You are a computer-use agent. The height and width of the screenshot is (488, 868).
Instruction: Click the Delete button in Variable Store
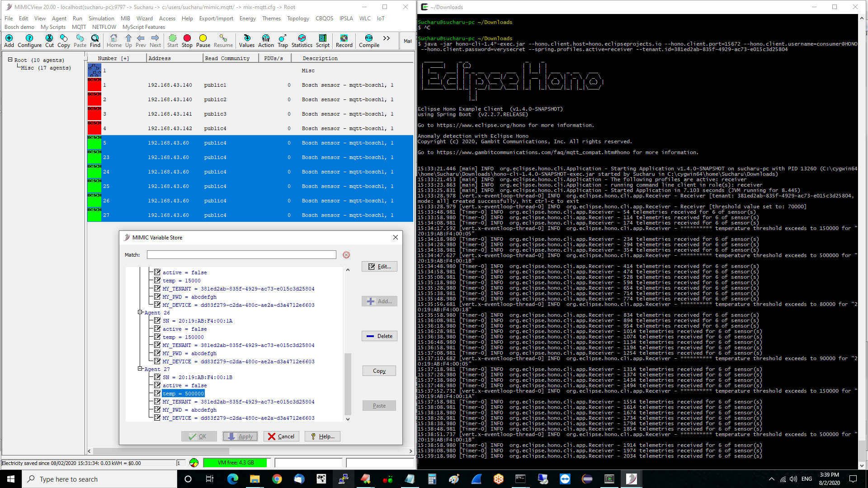point(379,336)
